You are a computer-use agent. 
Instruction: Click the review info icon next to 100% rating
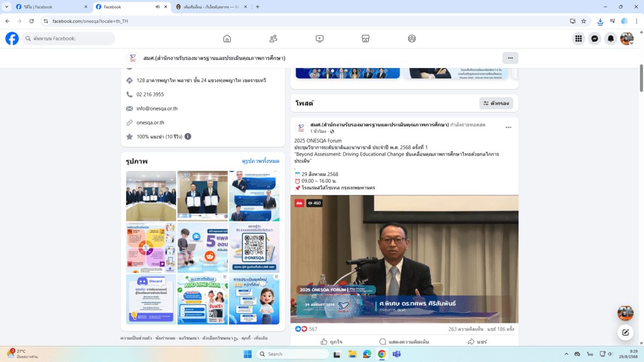coord(188,136)
